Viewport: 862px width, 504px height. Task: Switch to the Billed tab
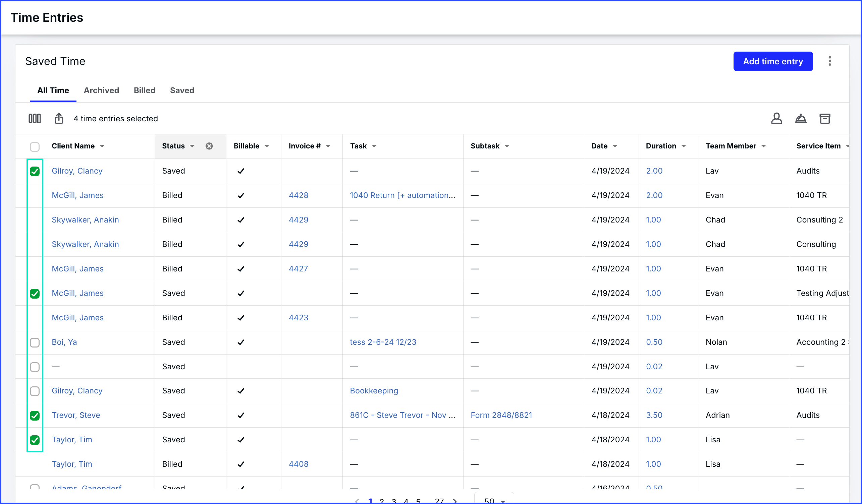(x=144, y=90)
